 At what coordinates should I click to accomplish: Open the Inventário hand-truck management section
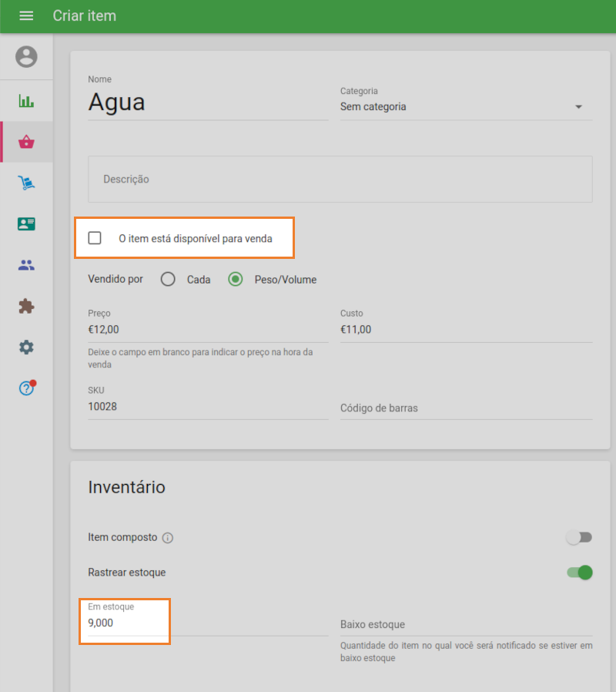coord(26,182)
